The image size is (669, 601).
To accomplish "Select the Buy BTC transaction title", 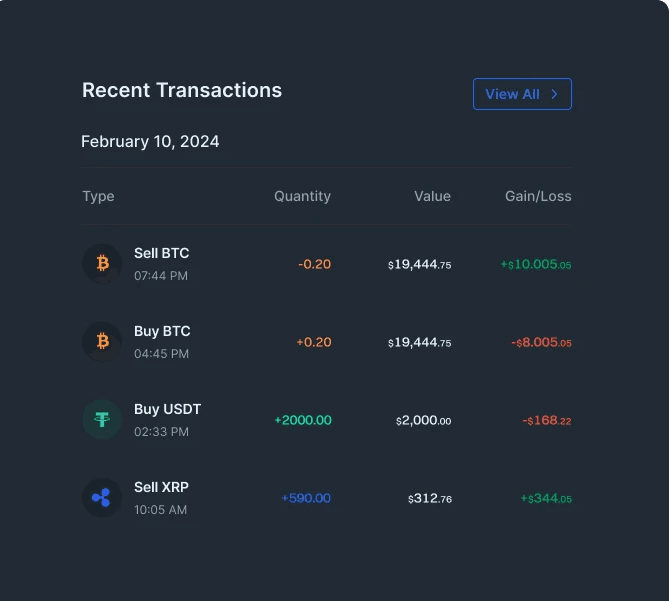I will (162, 331).
